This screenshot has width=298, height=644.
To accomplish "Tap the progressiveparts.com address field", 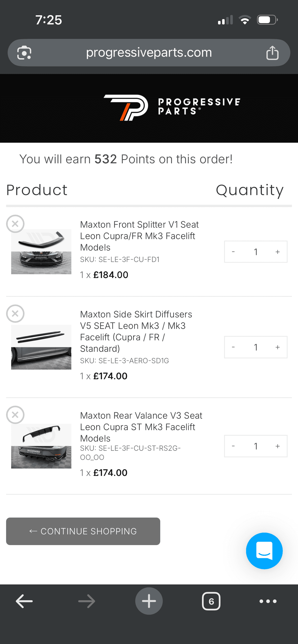I will coord(149,53).
